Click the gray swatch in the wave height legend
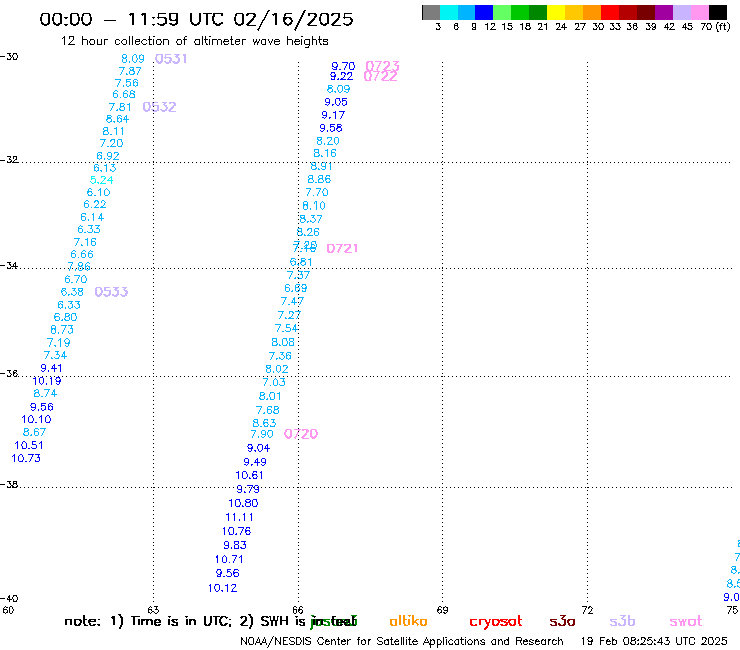Image resolution: width=740 pixels, height=650 pixels. [431, 12]
